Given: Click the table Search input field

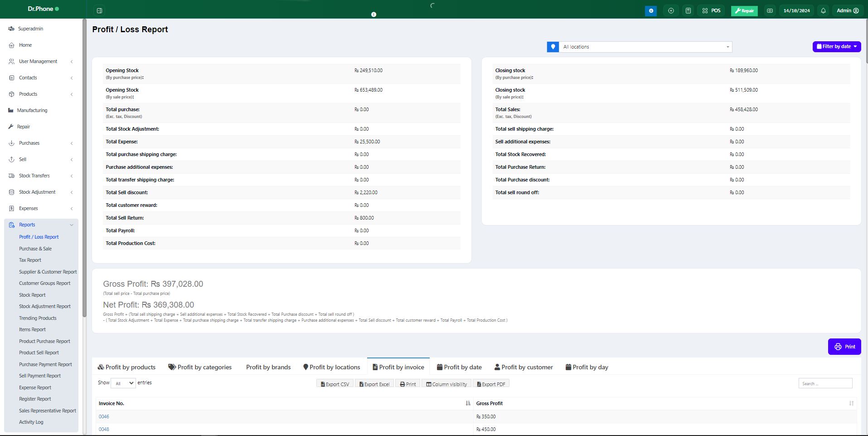Looking at the screenshot, I should [x=825, y=383].
